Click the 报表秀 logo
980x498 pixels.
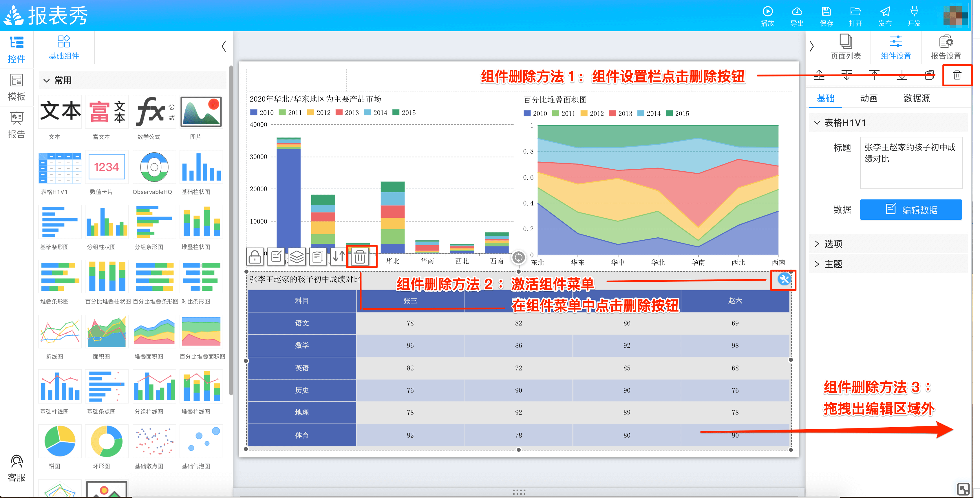46,16
